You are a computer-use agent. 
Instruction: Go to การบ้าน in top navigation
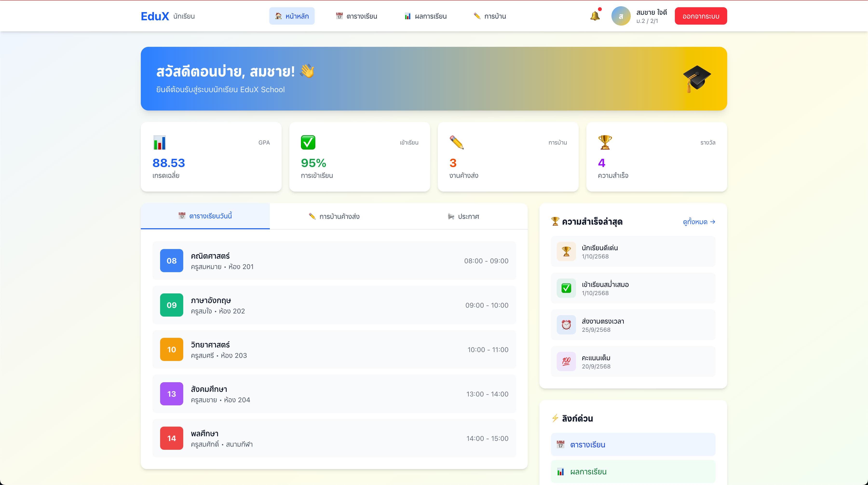tap(490, 16)
